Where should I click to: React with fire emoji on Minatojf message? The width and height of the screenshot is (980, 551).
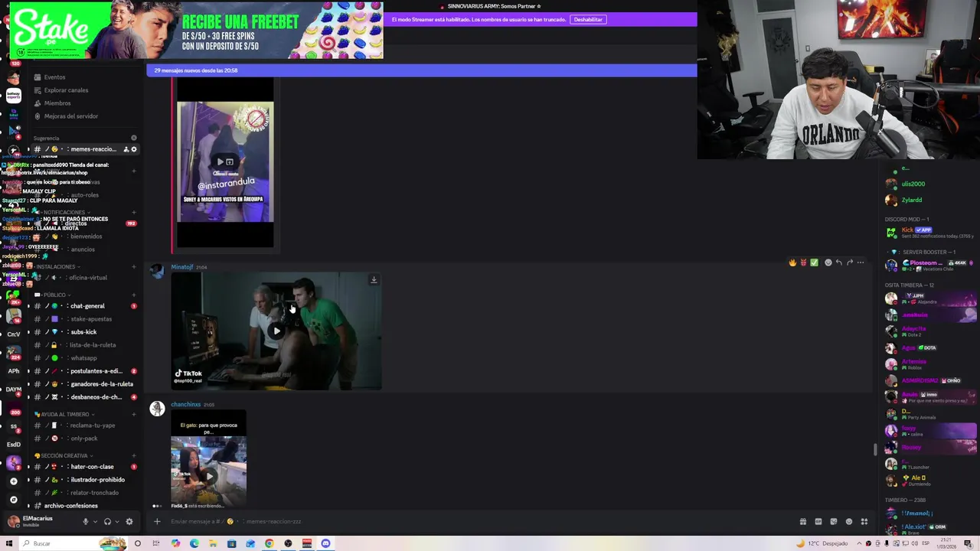(x=792, y=262)
